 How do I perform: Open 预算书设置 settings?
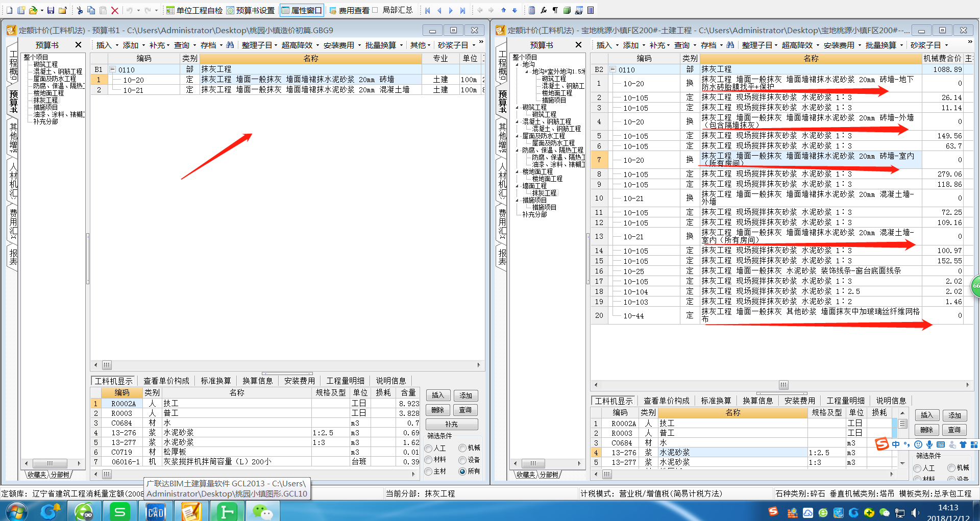point(251,10)
